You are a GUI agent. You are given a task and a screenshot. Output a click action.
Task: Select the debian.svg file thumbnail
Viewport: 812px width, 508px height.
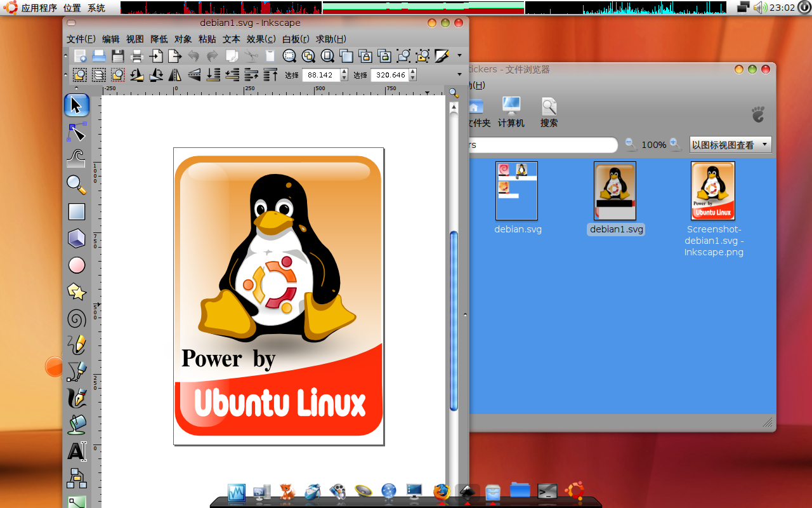(x=517, y=190)
